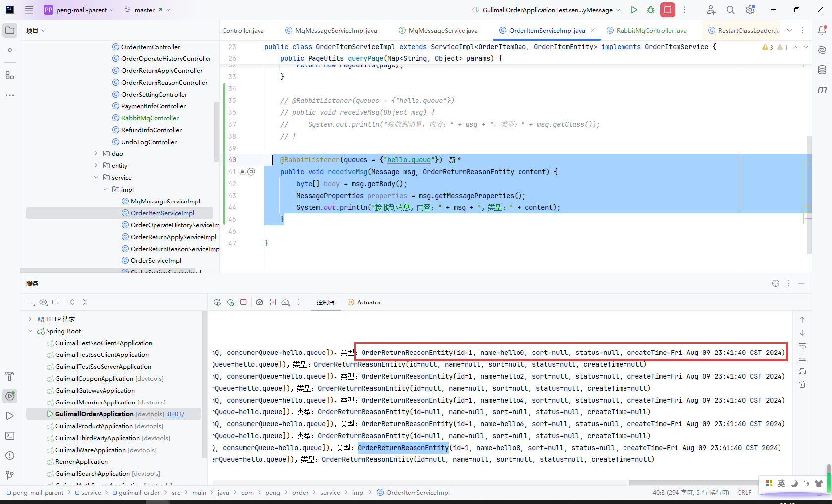Open run configuration selector dropdown
The width and height of the screenshot is (832, 504).
click(x=546, y=10)
